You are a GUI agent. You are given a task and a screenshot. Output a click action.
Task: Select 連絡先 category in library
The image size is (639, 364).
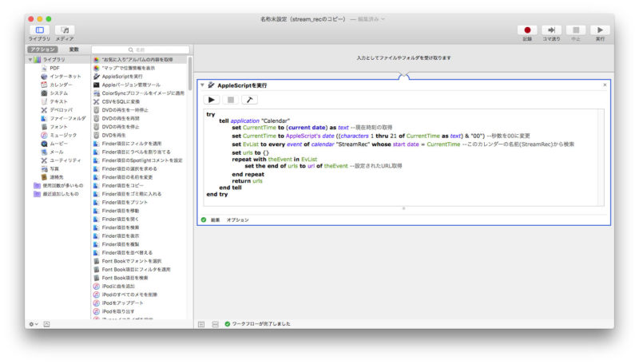[x=52, y=177]
